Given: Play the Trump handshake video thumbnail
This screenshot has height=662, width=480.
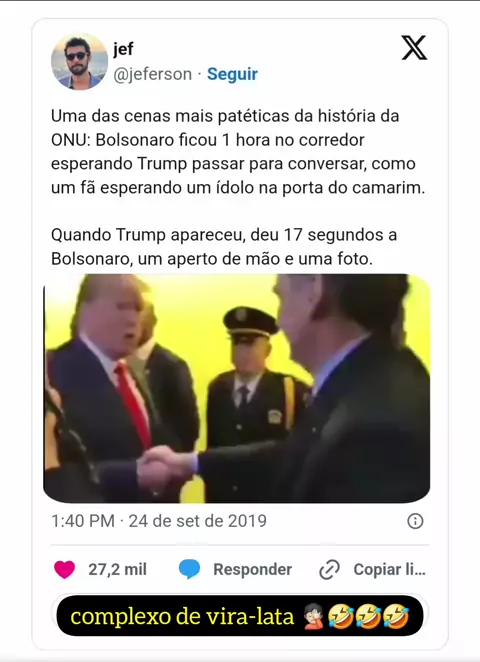Looking at the screenshot, I should pos(237,388).
